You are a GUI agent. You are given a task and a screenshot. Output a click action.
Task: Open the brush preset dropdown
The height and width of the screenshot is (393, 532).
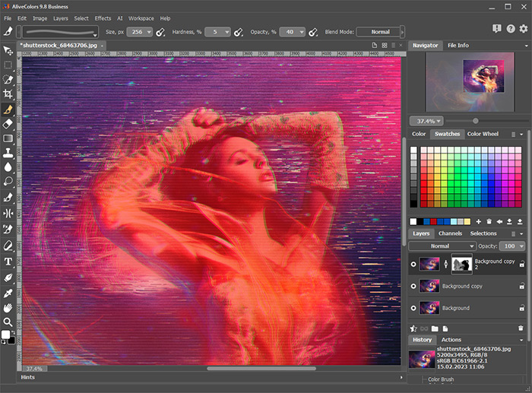click(x=95, y=34)
